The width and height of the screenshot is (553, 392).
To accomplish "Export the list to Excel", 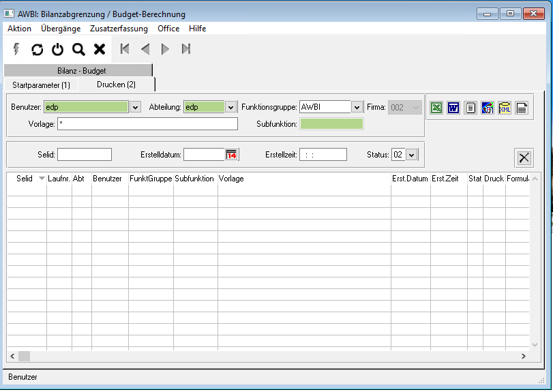I will coord(437,108).
